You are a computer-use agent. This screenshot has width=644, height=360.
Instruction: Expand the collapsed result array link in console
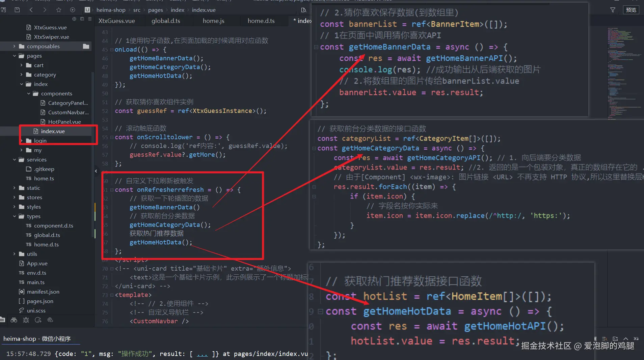202,354
